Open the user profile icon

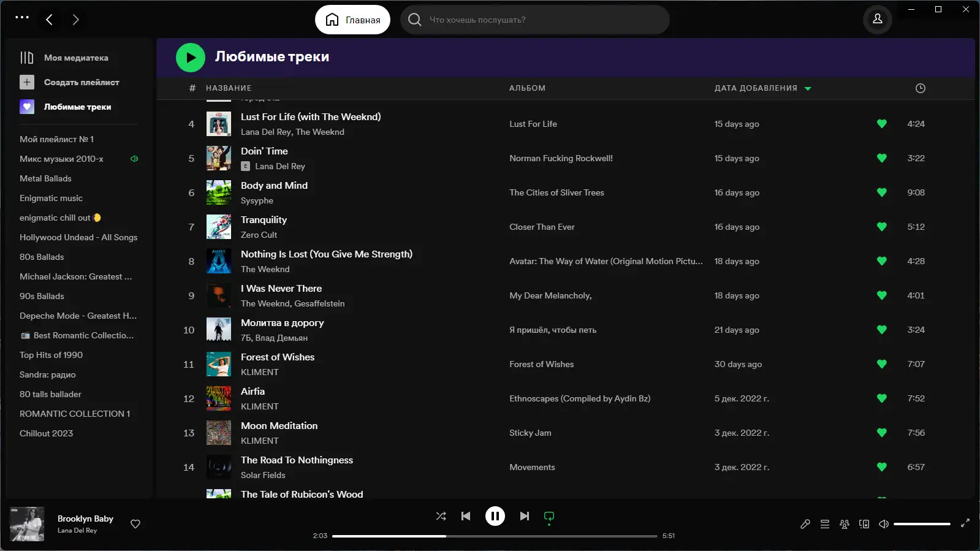(878, 20)
